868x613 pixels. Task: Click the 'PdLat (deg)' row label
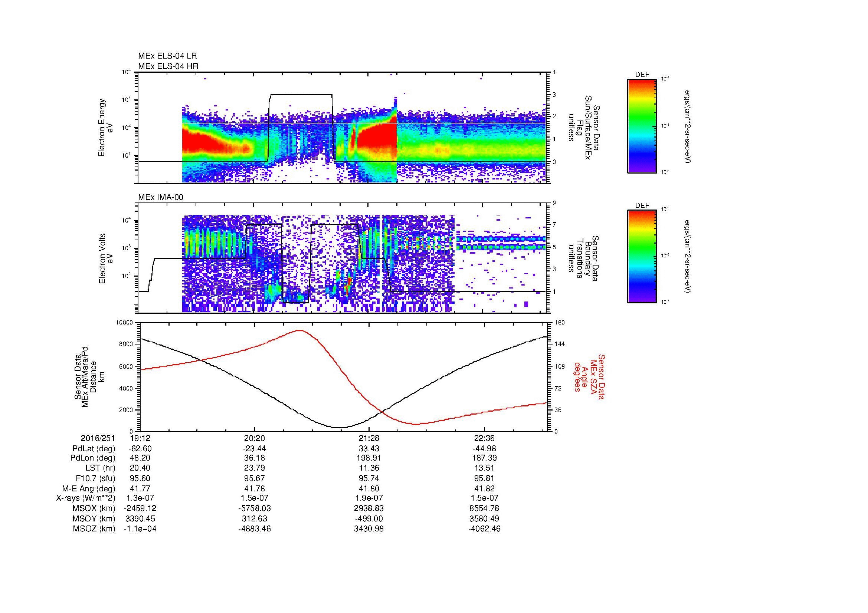point(94,448)
